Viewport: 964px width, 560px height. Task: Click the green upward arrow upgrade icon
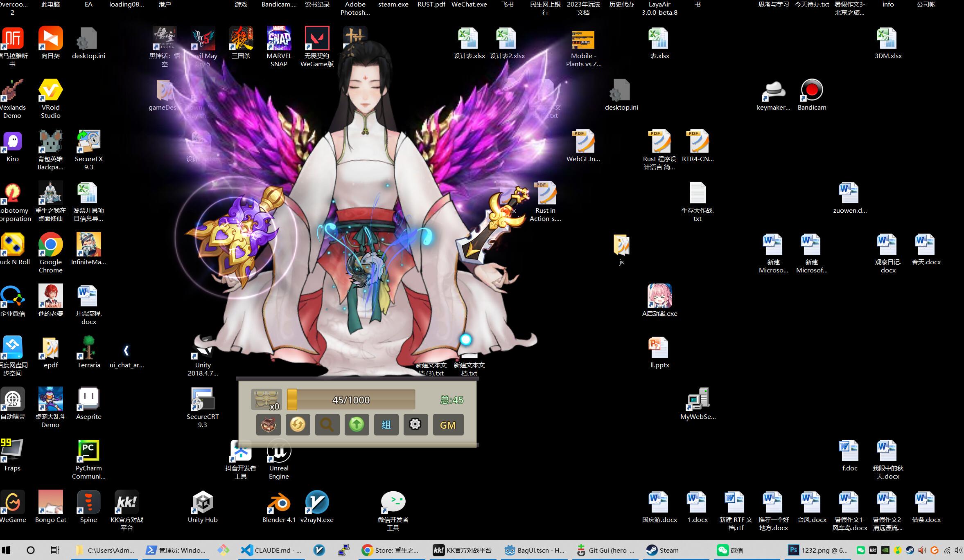point(357,425)
